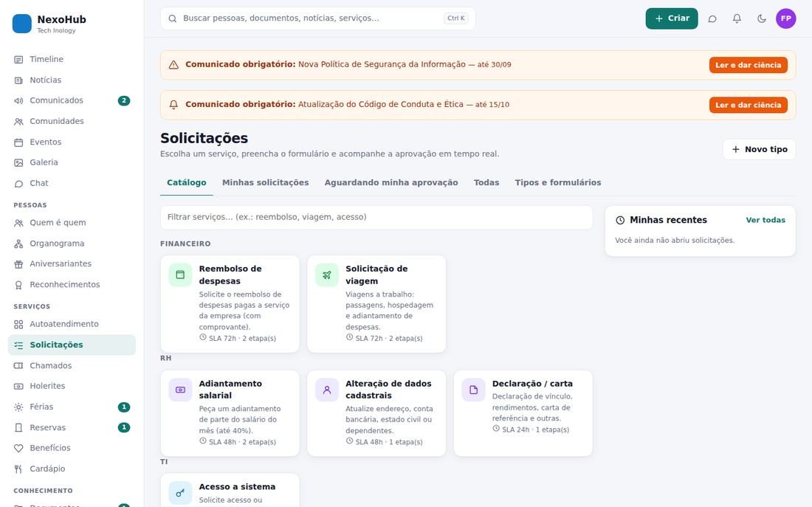812x507 pixels.
Task: Open Férias in the sidebar
Action: [72, 407]
